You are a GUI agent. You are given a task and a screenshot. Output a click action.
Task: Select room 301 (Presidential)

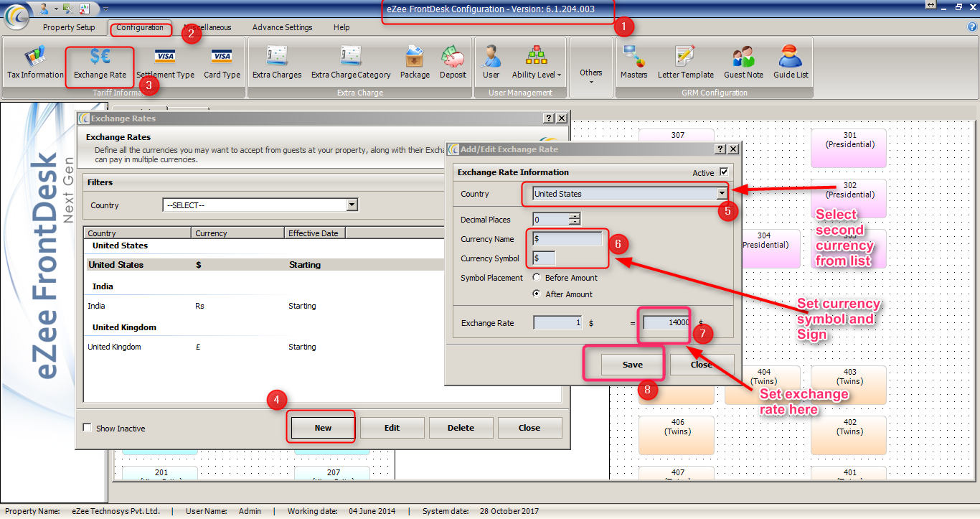click(849, 149)
